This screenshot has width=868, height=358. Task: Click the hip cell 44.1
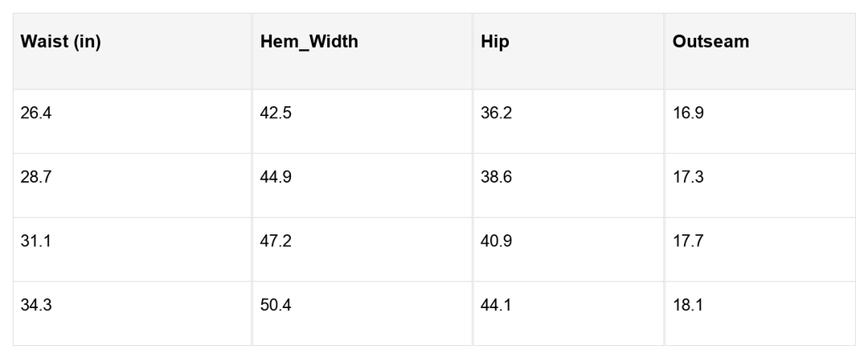point(496,306)
